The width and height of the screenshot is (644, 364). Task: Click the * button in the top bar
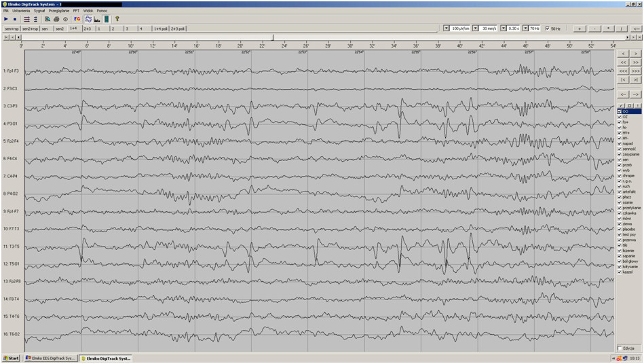(x=608, y=29)
